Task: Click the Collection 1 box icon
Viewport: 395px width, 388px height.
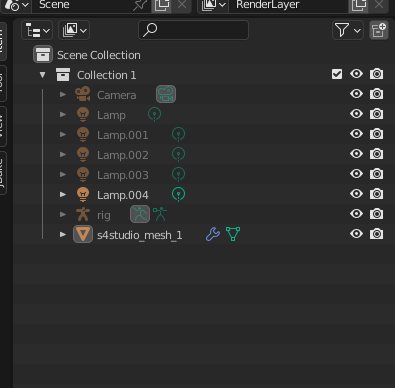Action: (63, 75)
